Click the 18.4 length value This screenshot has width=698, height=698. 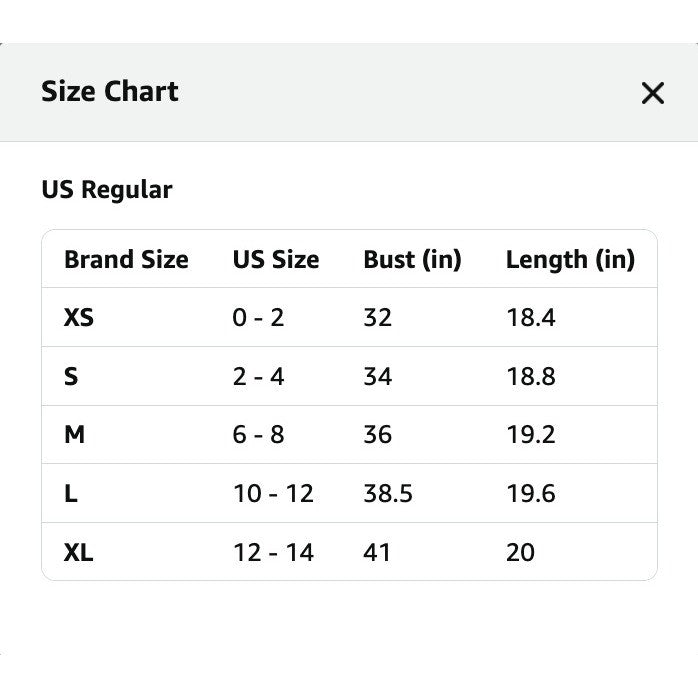(531, 318)
